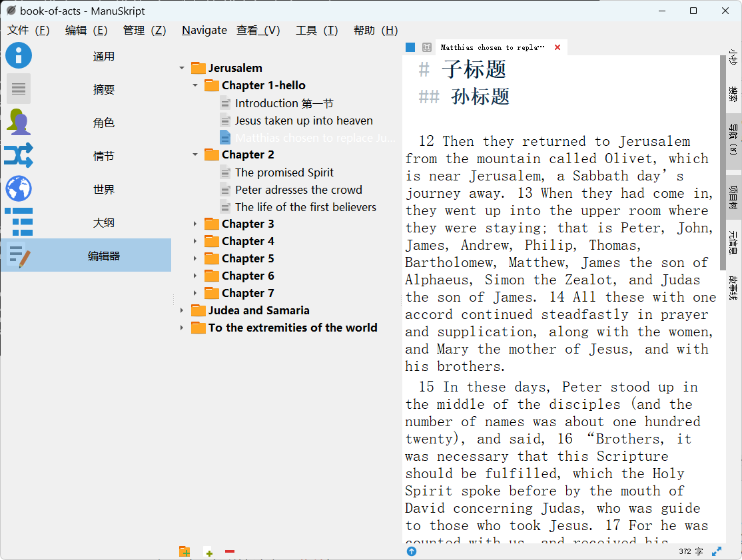
Task: Open the 查看 (V) menu
Action: [x=258, y=30]
